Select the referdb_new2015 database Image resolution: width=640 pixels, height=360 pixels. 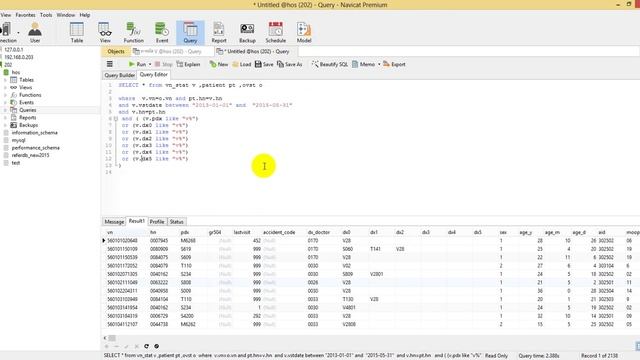pos(30,156)
